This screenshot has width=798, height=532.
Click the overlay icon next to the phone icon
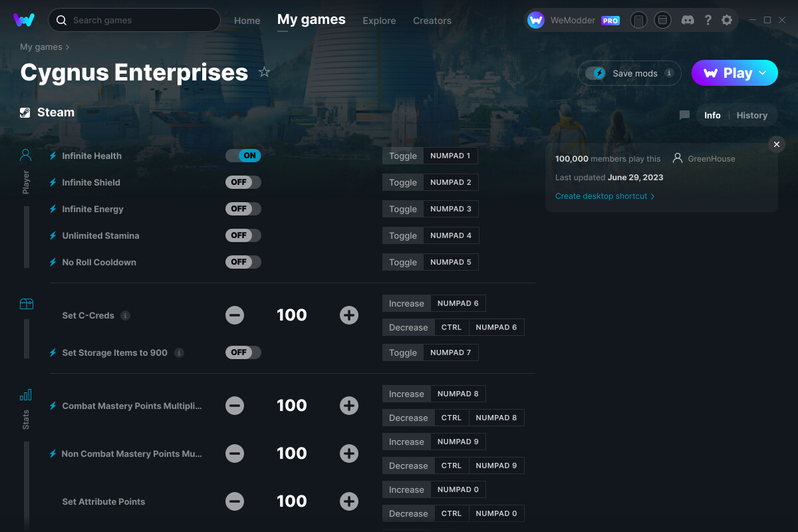click(662, 20)
